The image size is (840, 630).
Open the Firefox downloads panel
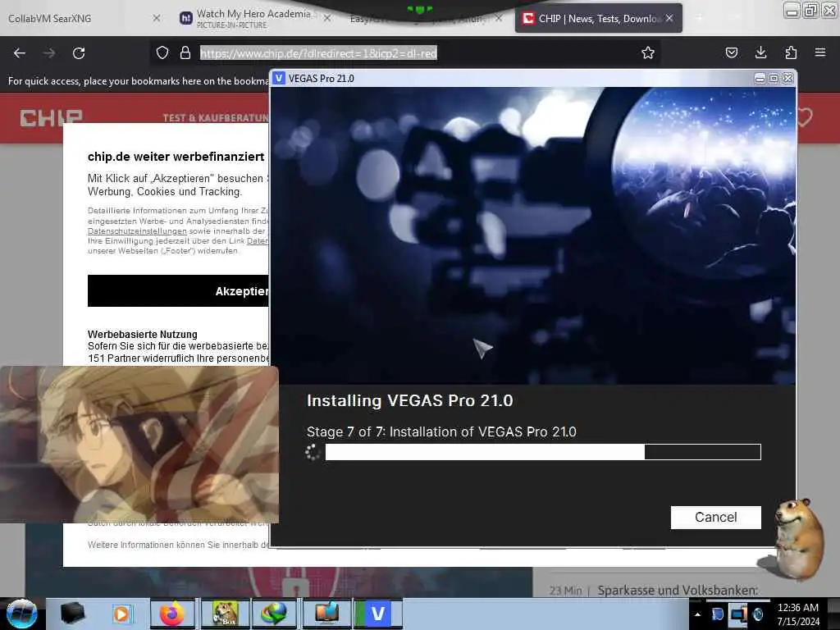pyautogui.click(x=760, y=52)
